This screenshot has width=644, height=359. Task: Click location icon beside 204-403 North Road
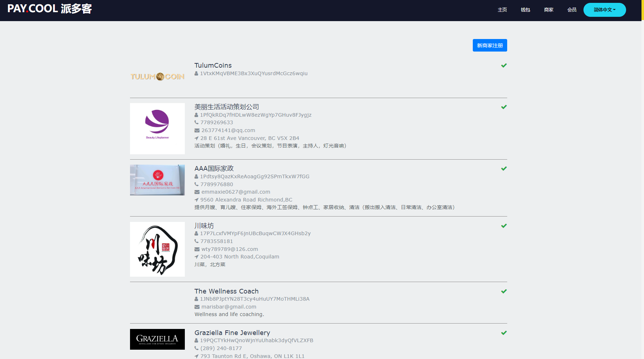click(196, 257)
